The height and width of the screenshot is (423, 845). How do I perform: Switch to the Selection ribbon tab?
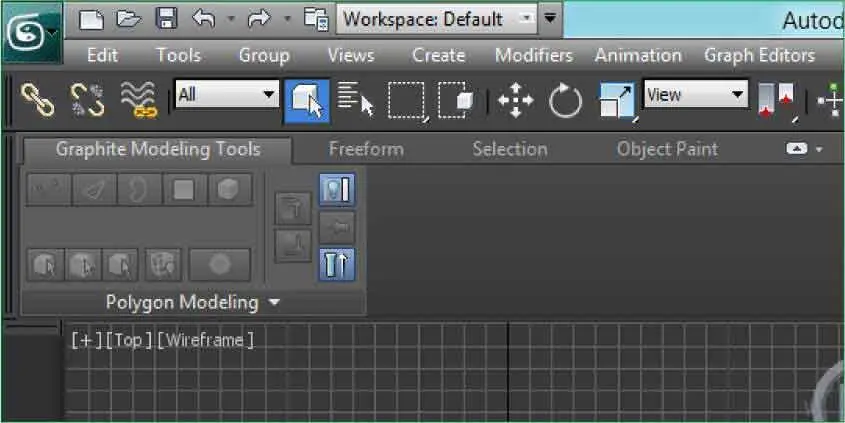[x=510, y=149]
